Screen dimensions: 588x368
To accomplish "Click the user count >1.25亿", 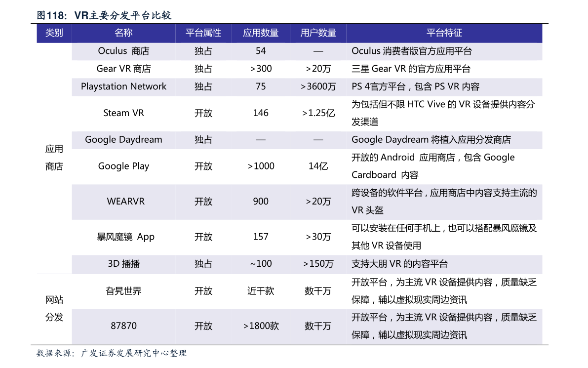I will click(x=318, y=113).
